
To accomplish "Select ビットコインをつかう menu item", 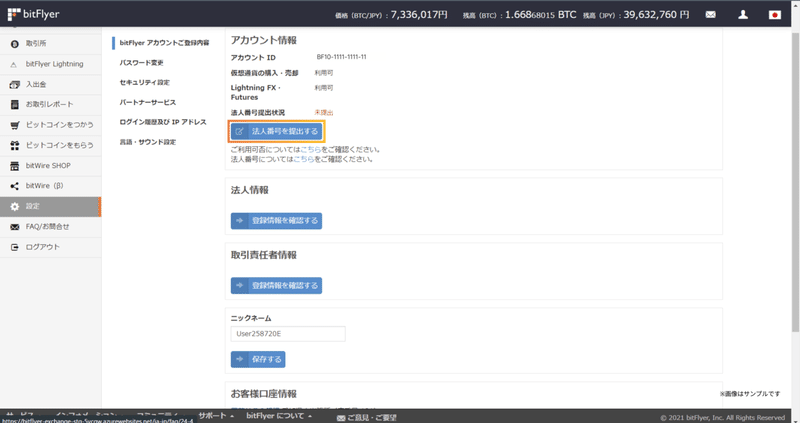I will 51,125.
